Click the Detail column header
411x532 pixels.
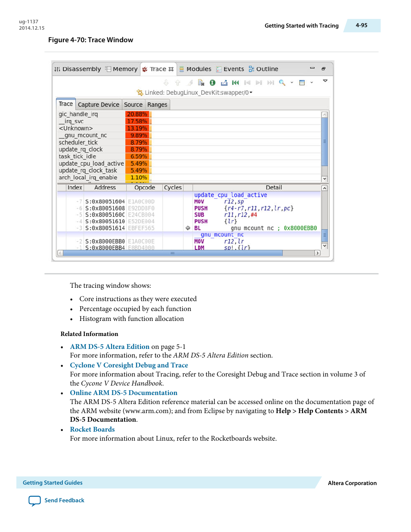(257, 187)
